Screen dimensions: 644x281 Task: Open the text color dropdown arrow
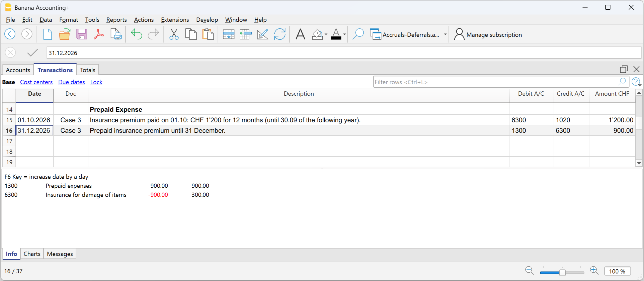click(344, 34)
